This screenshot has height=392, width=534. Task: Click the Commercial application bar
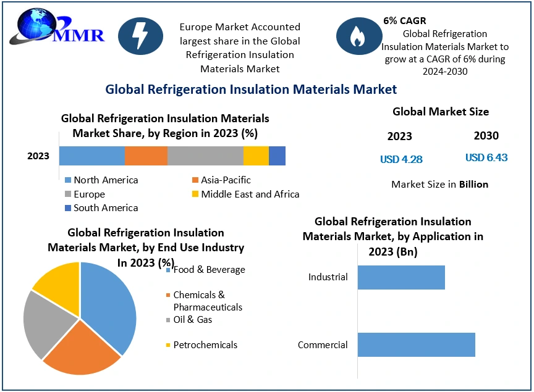coord(416,344)
